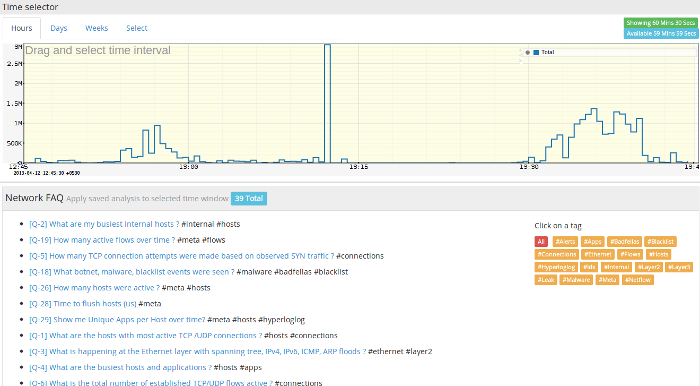Click the 39 Total badge
The width and height of the screenshot is (700, 386).
coord(249,199)
